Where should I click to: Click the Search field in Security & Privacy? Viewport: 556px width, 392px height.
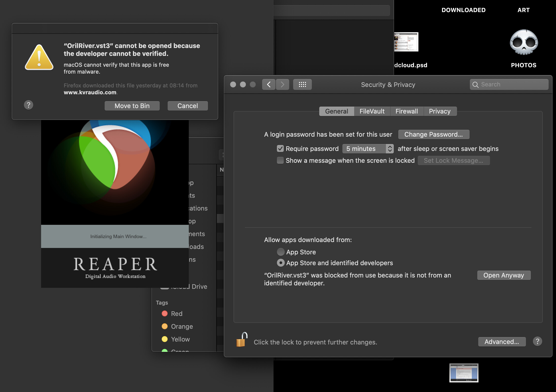point(509,84)
